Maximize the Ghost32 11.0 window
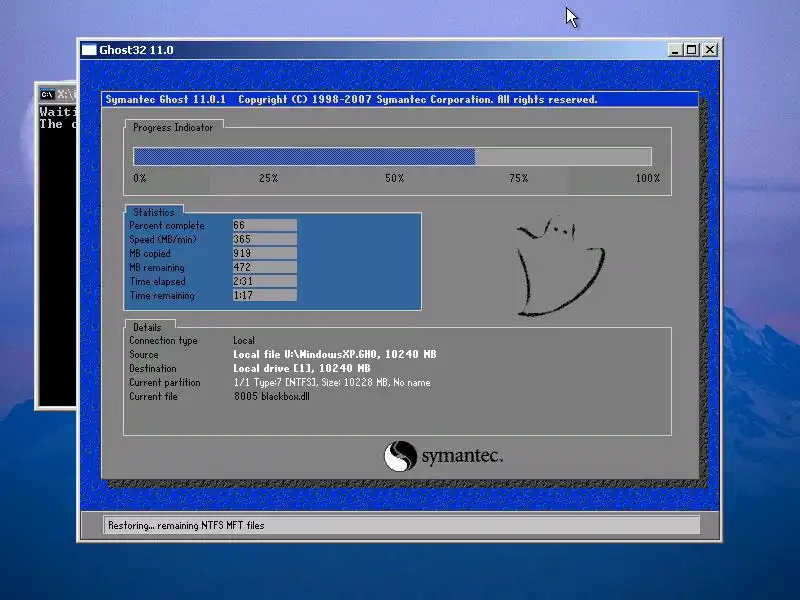This screenshot has width=800, height=600. pos(692,50)
